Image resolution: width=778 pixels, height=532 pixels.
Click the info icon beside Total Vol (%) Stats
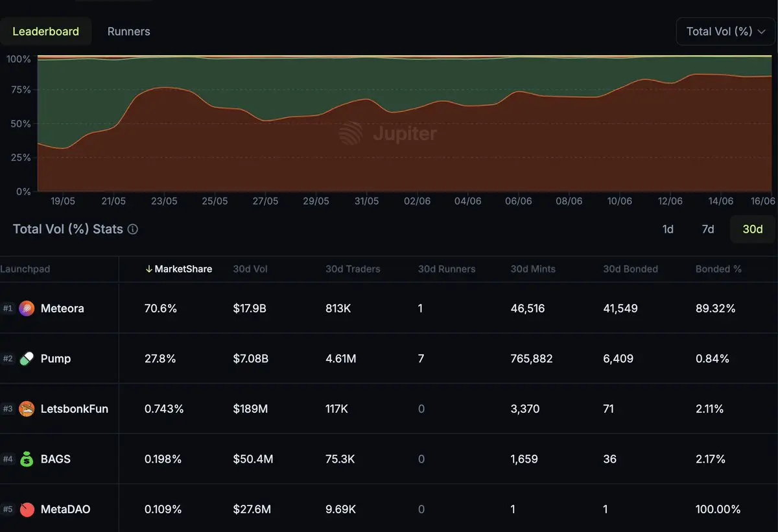point(133,229)
